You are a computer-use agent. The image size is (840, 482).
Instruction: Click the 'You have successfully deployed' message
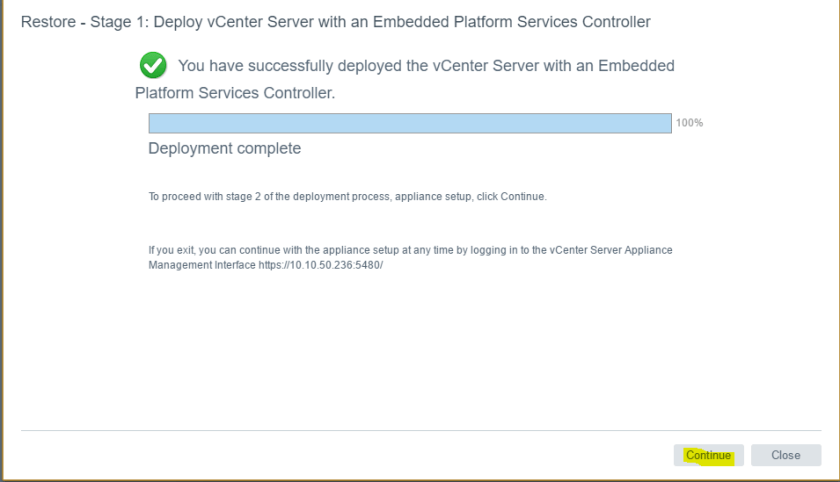point(404,79)
